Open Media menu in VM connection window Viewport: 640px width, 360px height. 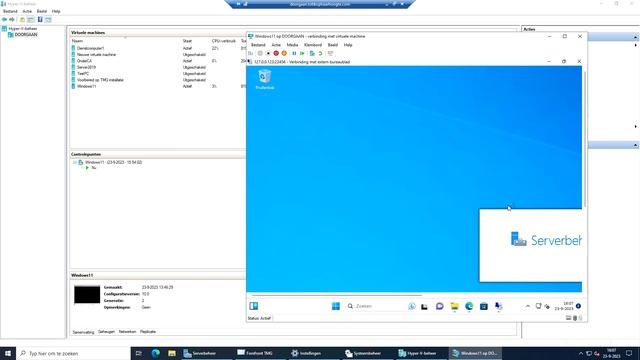[292, 45]
